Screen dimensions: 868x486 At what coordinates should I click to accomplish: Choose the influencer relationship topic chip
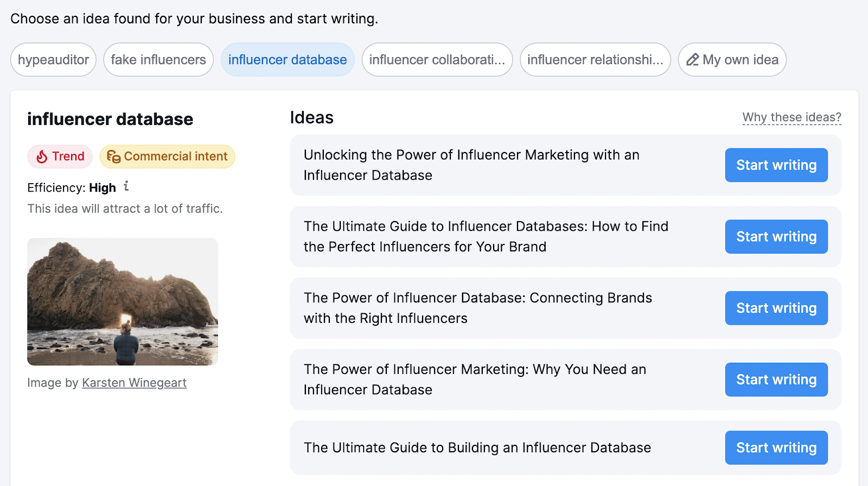pos(595,60)
